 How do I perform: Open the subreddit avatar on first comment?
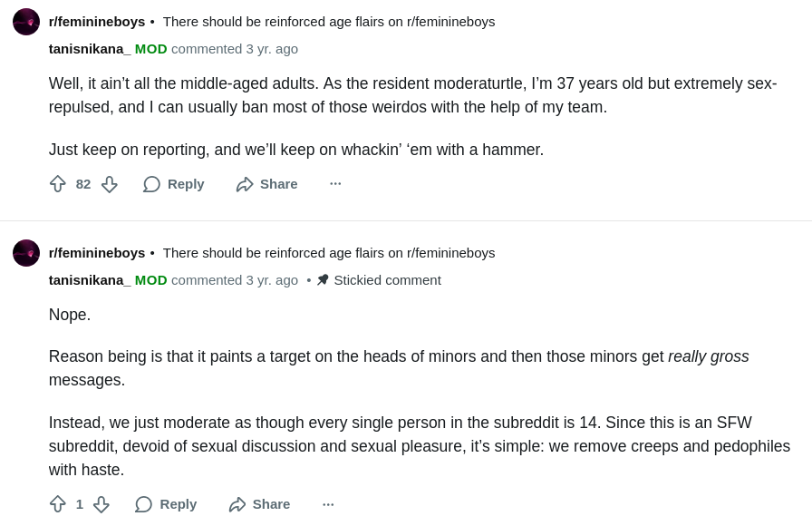coord(26,22)
